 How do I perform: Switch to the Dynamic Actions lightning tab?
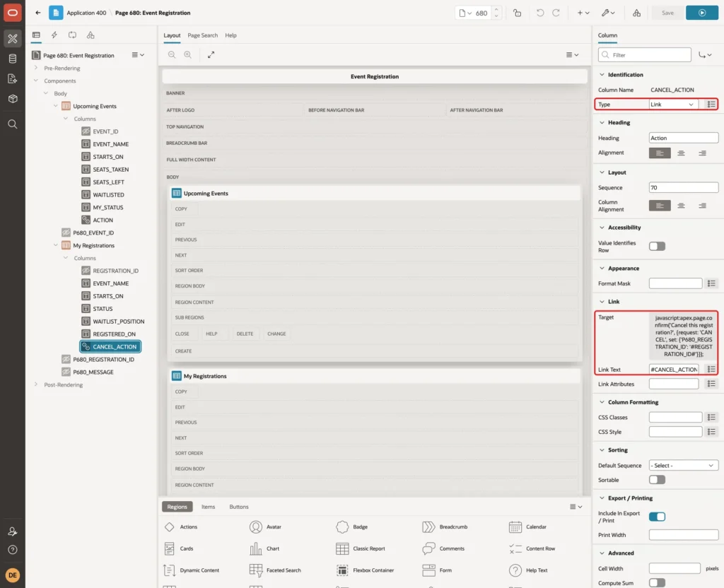(x=54, y=35)
